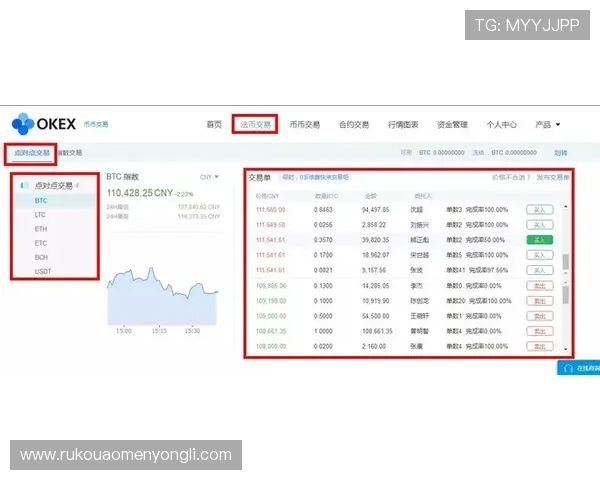Click the 24H low value 107,840.62 CNY

click(x=199, y=207)
